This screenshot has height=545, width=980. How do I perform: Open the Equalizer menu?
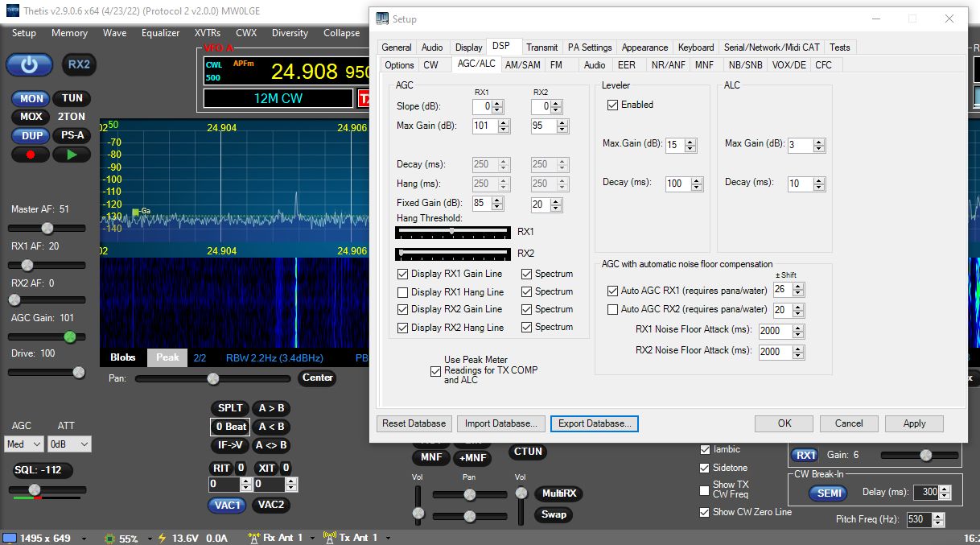(x=161, y=33)
